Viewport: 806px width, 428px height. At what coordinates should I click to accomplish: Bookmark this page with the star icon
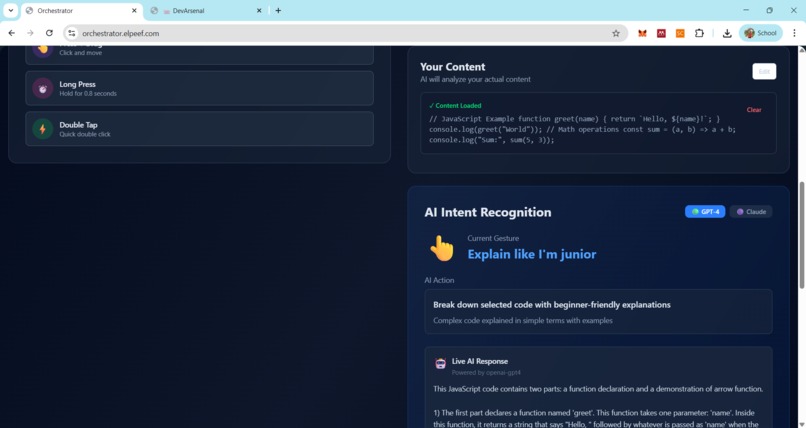(x=616, y=33)
